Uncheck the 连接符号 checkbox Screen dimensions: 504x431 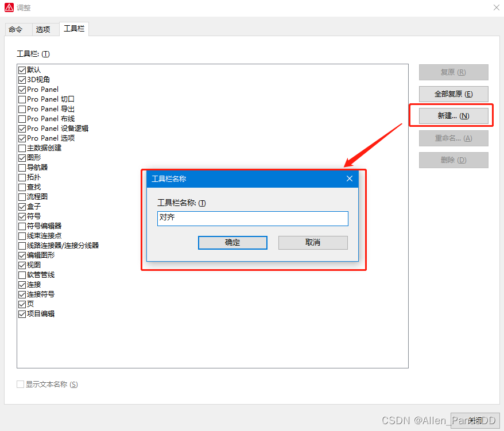[x=22, y=294]
